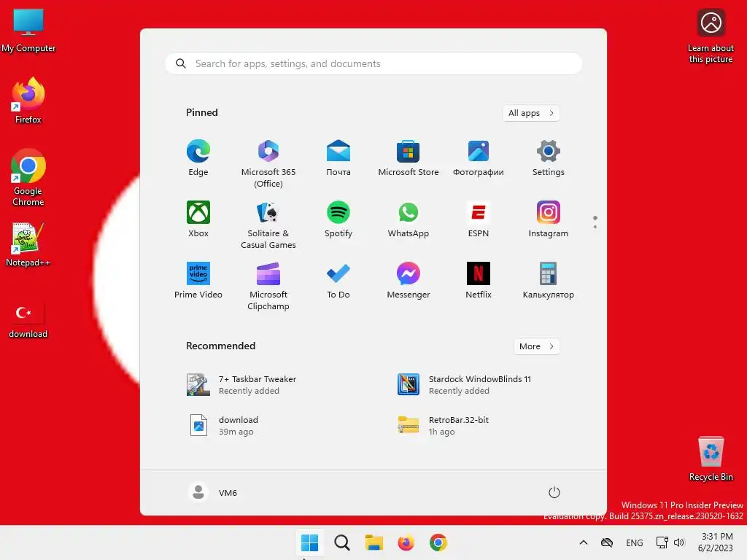Select Notepad++ desktop shortcut
This screenshot has width=747, height=560.
click(x=28, y=245)
